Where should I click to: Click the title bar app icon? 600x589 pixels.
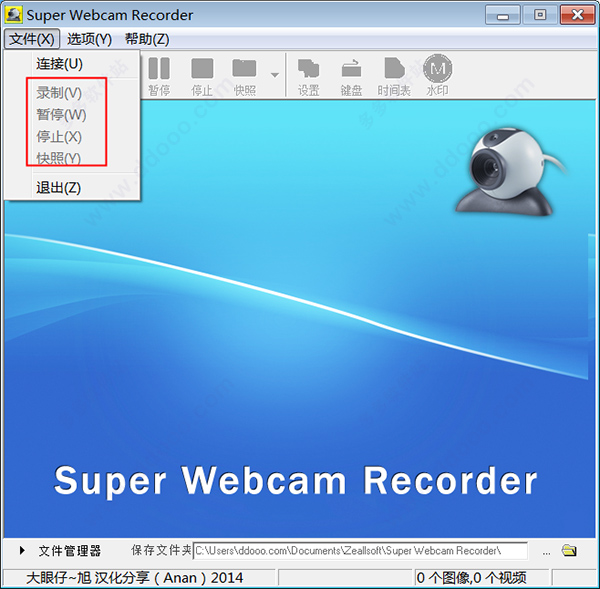[x=14, y=15]
